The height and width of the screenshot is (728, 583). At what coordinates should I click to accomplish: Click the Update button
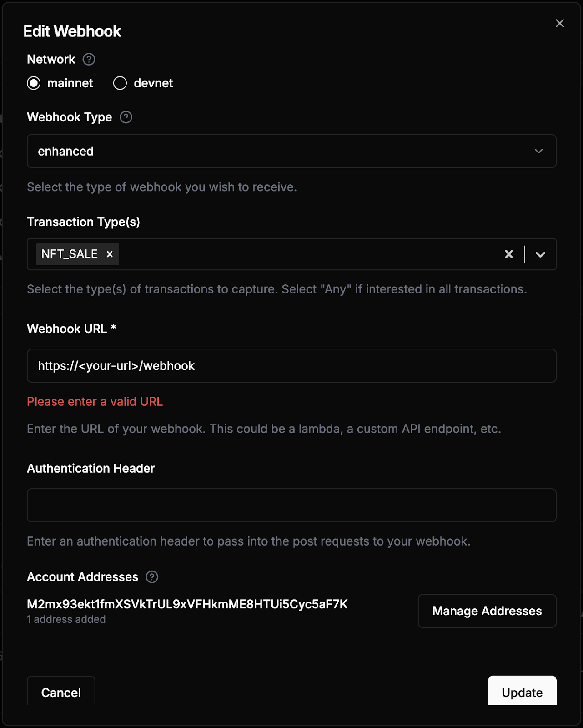[x=522, y=691]
